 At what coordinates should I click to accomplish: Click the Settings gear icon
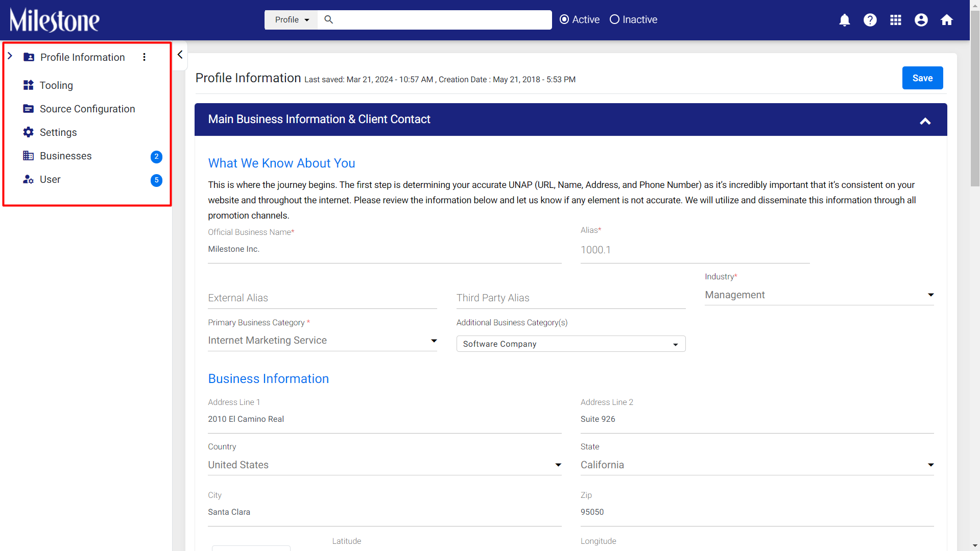click(x=29, y=132)
